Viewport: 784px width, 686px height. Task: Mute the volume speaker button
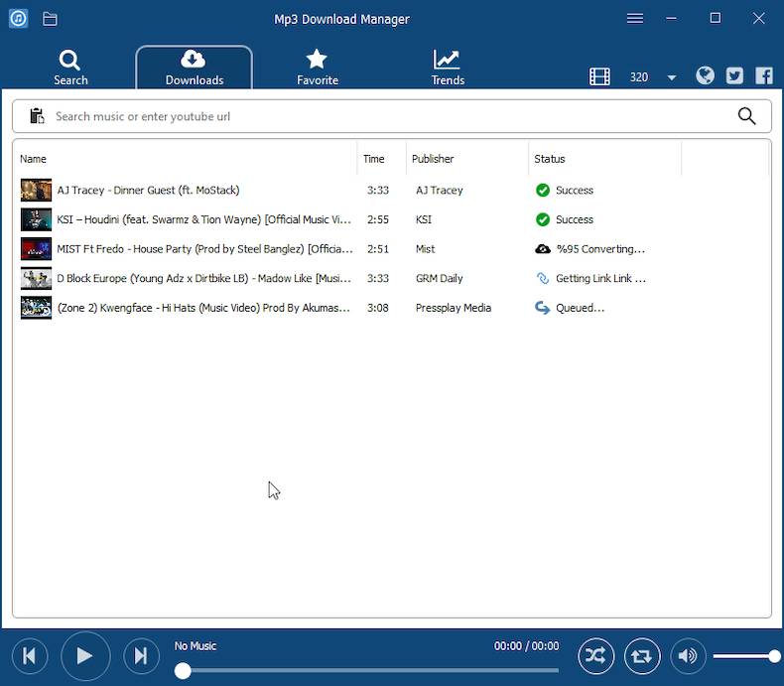point(688,655)
